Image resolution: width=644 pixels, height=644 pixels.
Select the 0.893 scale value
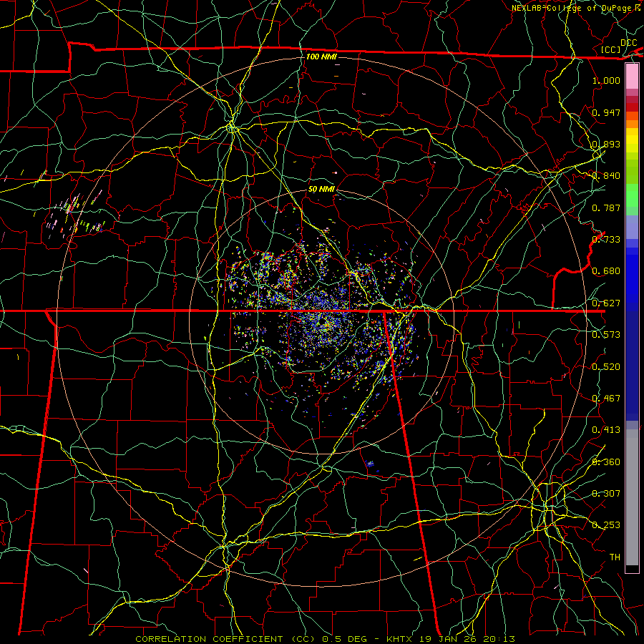606,144
